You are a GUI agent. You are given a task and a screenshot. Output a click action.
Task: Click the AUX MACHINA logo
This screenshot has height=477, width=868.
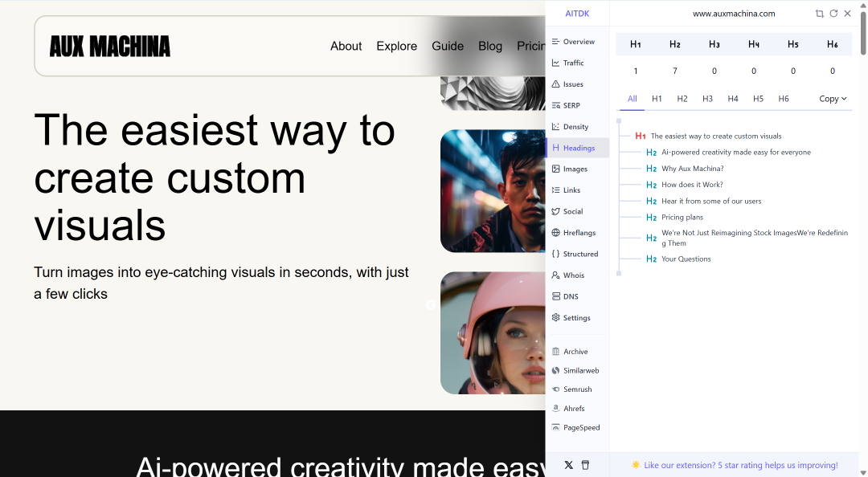109,47
